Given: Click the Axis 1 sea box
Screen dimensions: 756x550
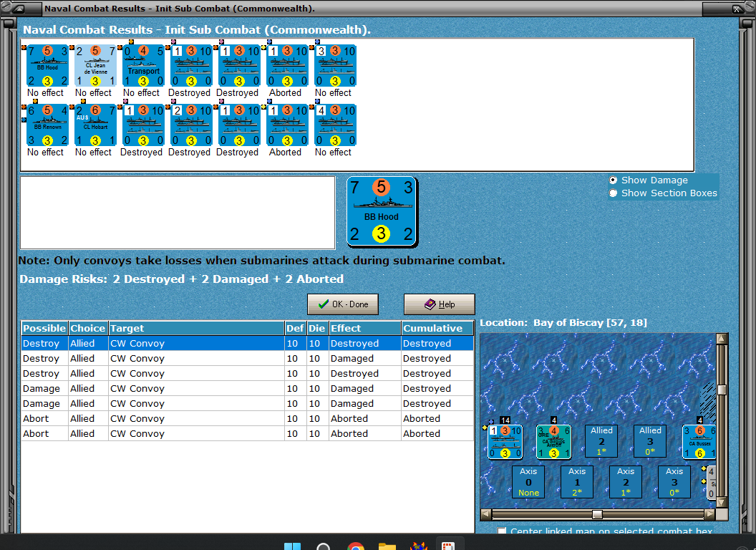Looking at the screenshot, I should click(x=577, y=482).
